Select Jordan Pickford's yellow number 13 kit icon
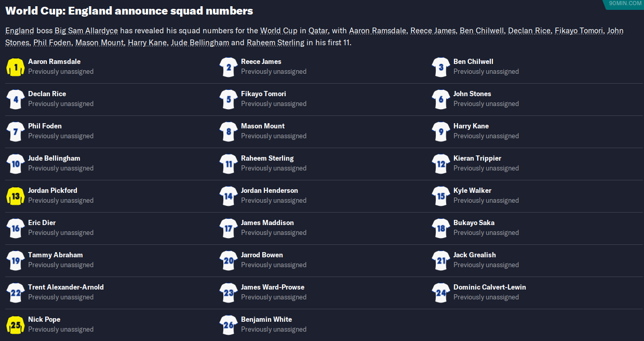Image resolution: width=644 pixels, height=341 pixels. [16, 196]
